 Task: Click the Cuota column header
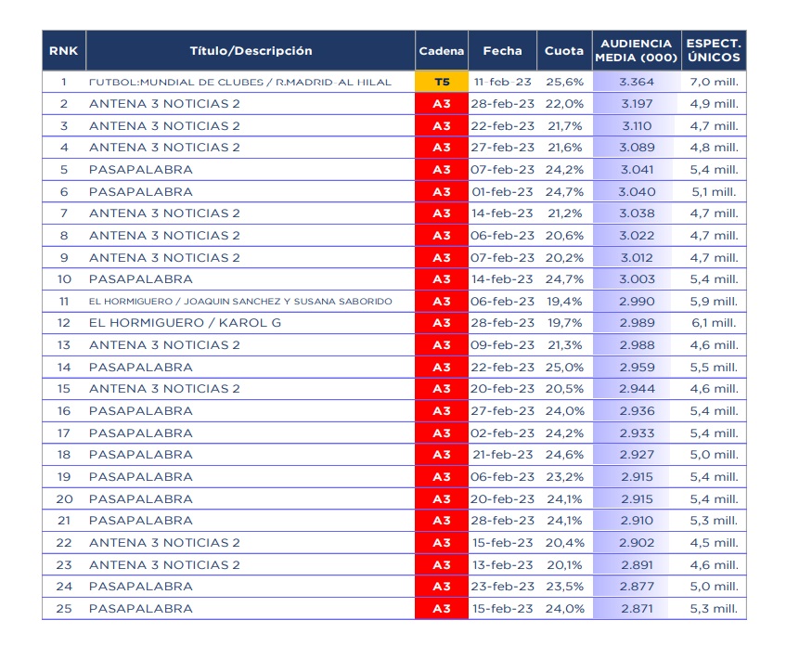point(564,51)
